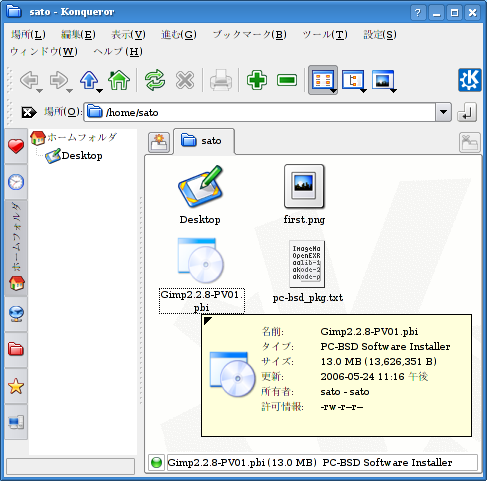Switch to image preview view mode
487x481 pixels.
[x=382, y=80]
